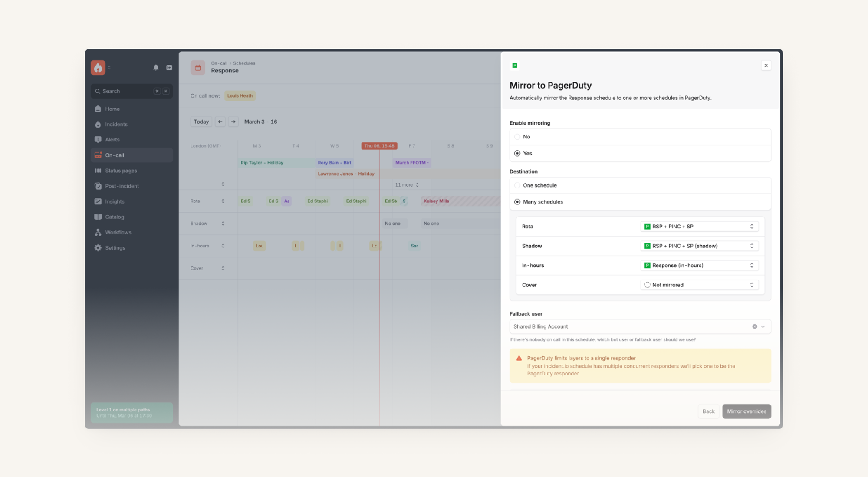Open the Cover Not mirrored dropdown
868x477 pixels.
pyautogui.click(x=699, y=285)
